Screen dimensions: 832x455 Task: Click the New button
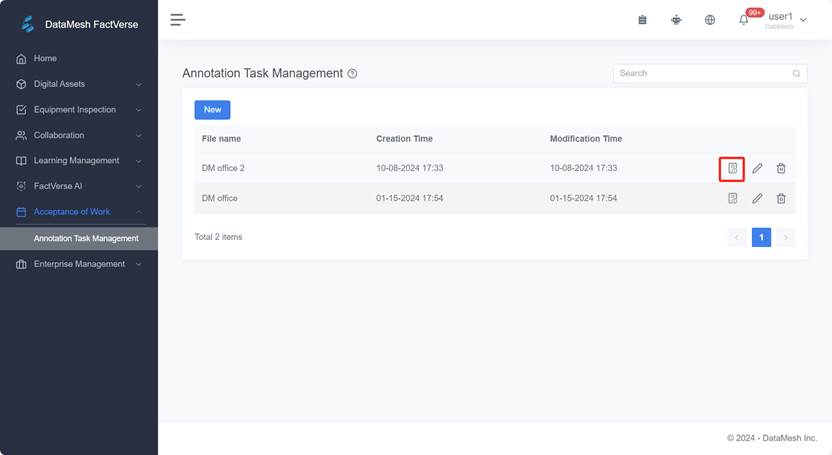pos(212,110)
